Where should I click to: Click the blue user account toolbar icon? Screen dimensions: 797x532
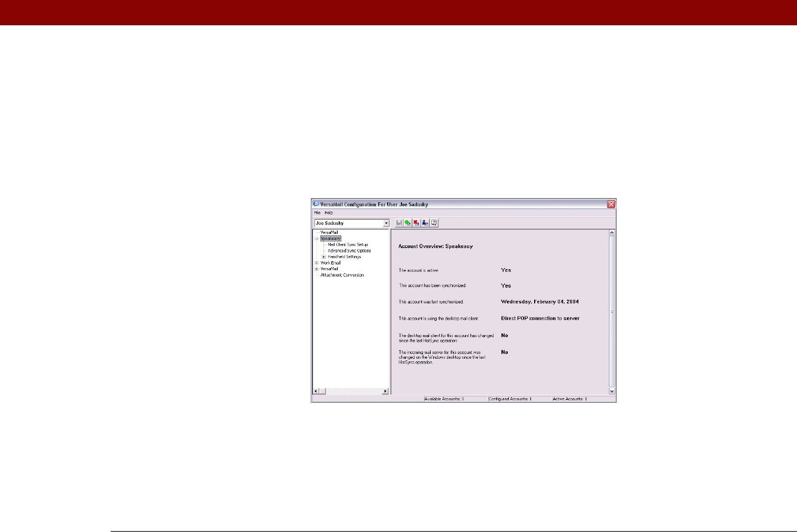coord(425,223)
